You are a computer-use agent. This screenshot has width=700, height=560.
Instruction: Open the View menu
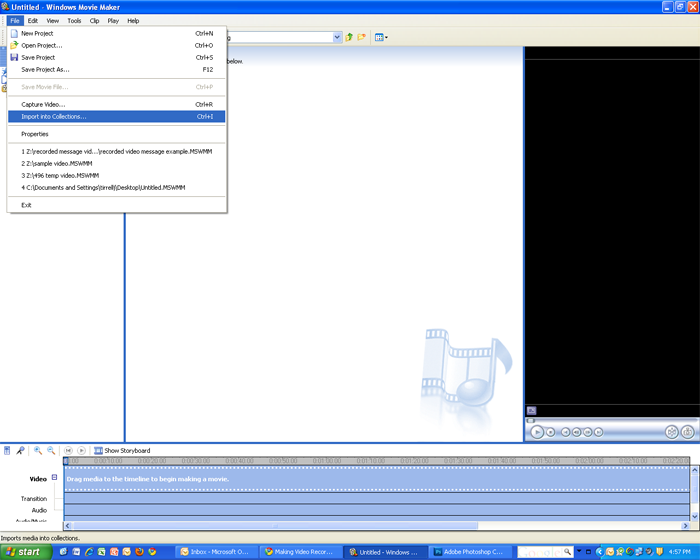click(53, 21)
